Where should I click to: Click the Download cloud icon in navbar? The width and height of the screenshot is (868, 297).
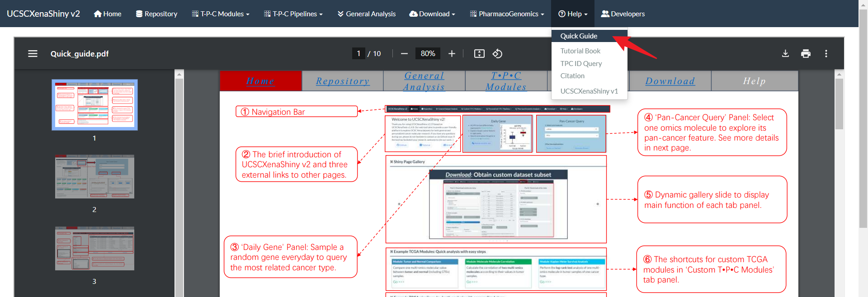[x=413, y=14]
